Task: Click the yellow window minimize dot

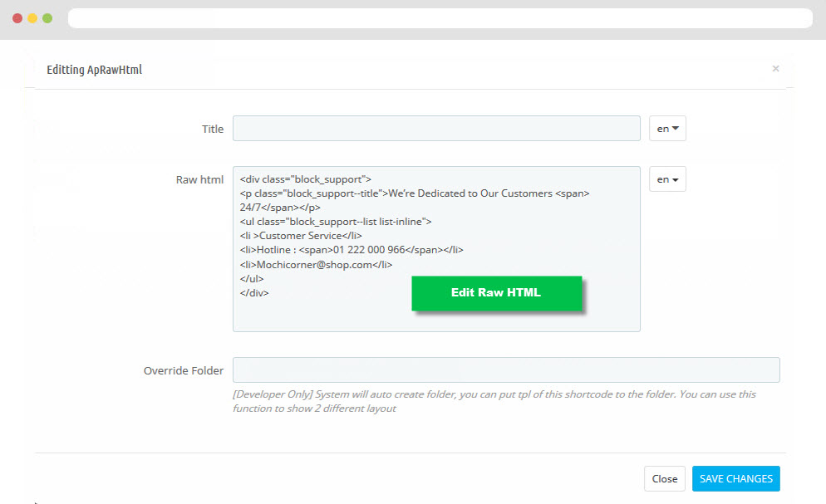Action: pos(32,18)
